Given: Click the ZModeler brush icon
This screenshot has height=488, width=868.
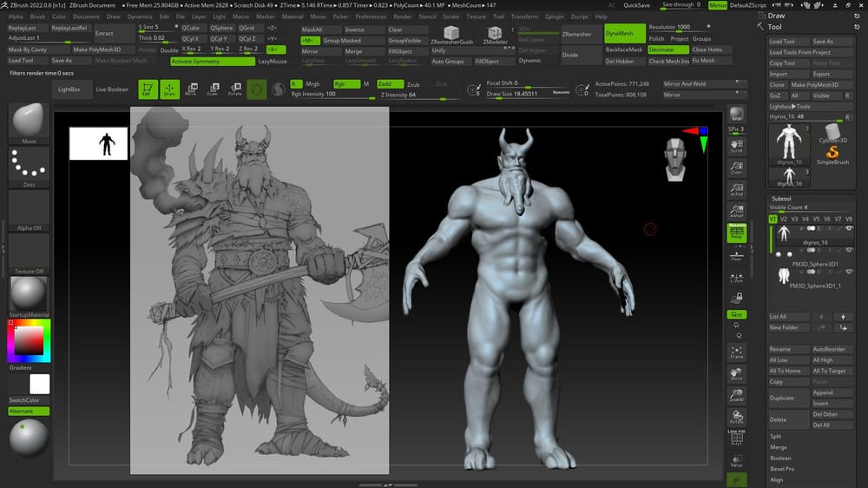Looking at the screenshot, I should tap(495, 35).
